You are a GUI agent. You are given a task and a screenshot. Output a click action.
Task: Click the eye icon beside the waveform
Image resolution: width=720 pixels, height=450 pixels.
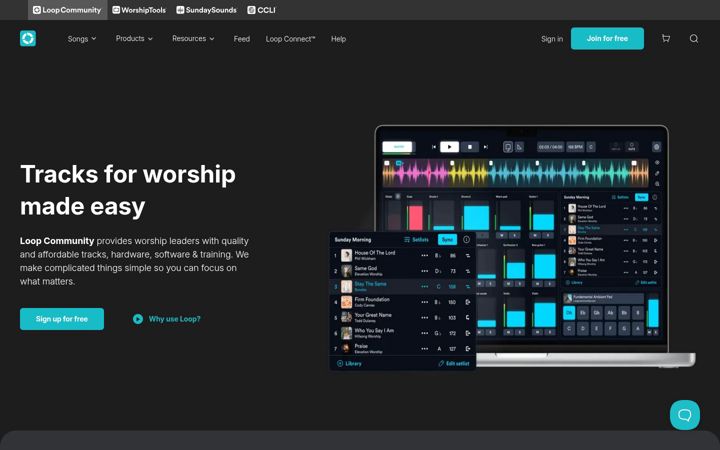[657, 163]
